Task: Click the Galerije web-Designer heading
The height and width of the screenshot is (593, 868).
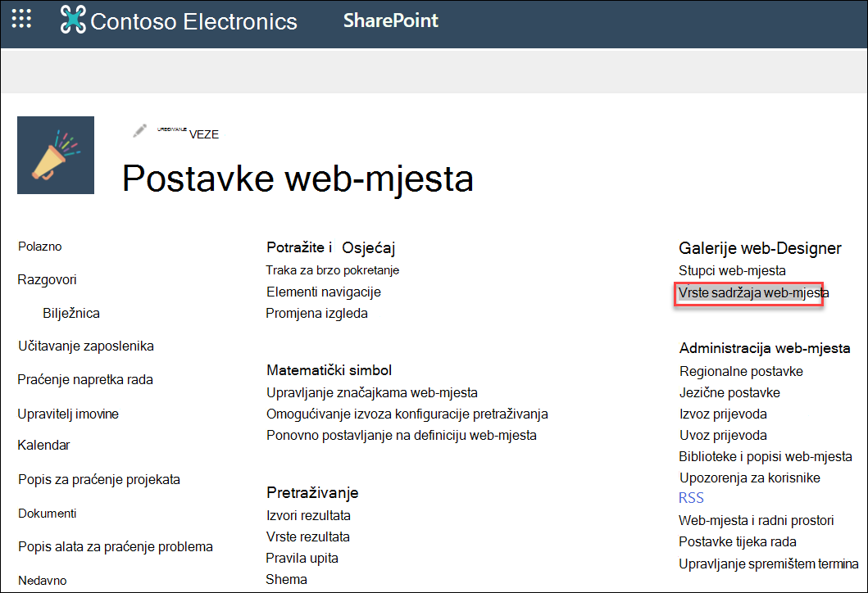Action: click(x=760, y=248)
